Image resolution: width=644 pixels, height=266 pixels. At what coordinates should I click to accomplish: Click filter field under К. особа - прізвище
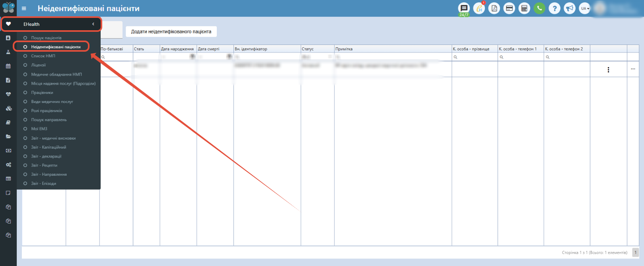click(x=475, y=57)
